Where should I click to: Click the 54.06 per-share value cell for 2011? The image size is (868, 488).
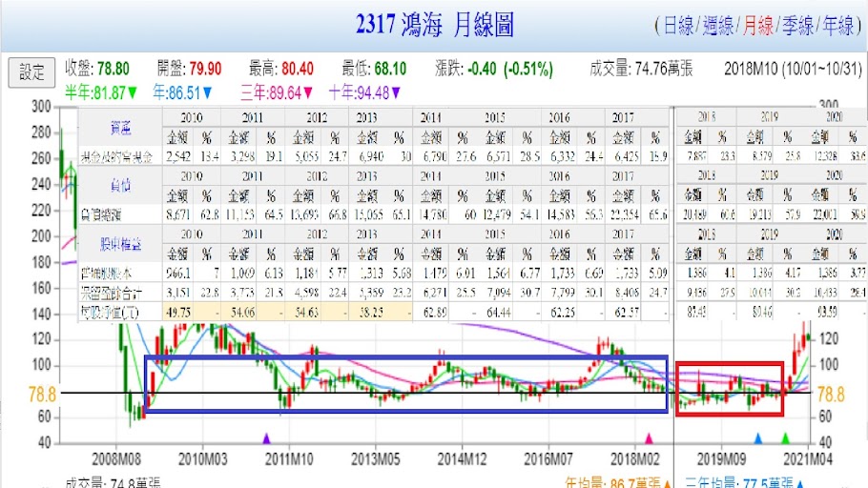click(x=242, y=313)
